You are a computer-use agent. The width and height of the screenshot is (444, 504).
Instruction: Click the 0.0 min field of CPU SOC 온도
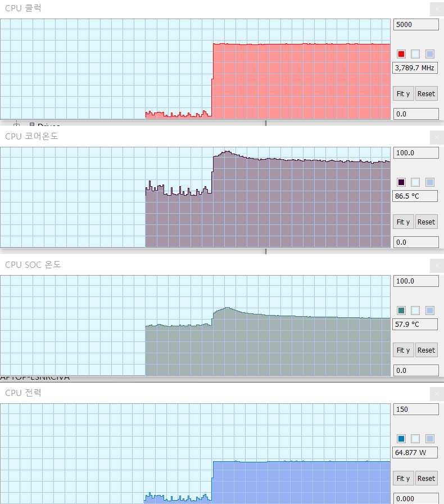click(x=416, y=370)
